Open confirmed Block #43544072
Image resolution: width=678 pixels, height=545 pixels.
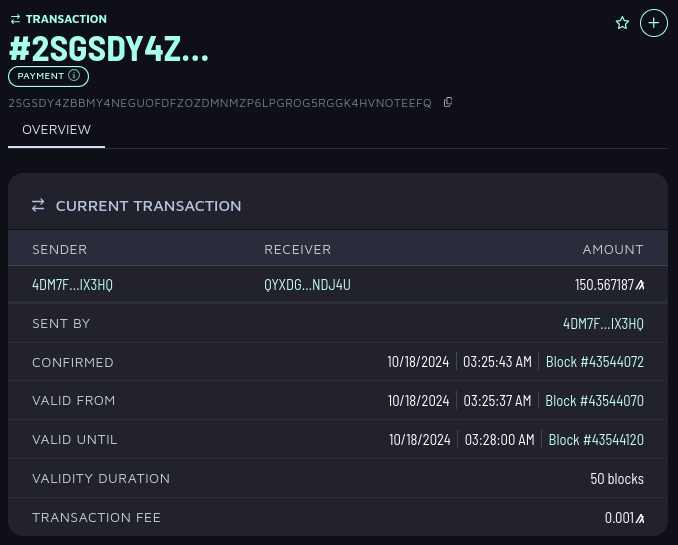595,362
